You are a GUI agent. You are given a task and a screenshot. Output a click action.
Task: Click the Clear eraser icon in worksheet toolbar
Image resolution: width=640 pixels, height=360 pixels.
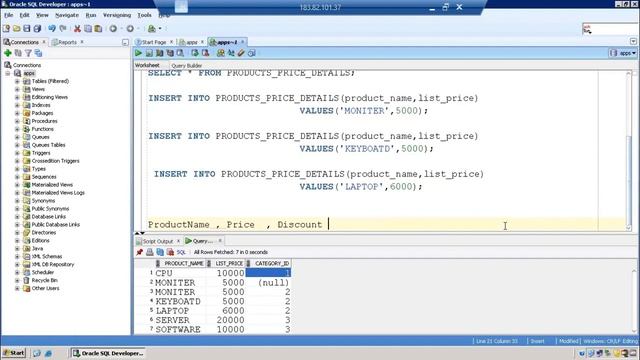(241, 53)
